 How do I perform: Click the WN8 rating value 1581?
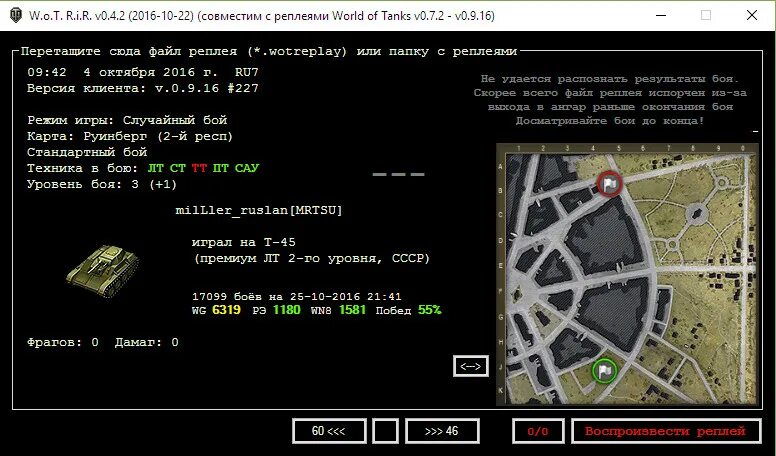tap(352, 310)
